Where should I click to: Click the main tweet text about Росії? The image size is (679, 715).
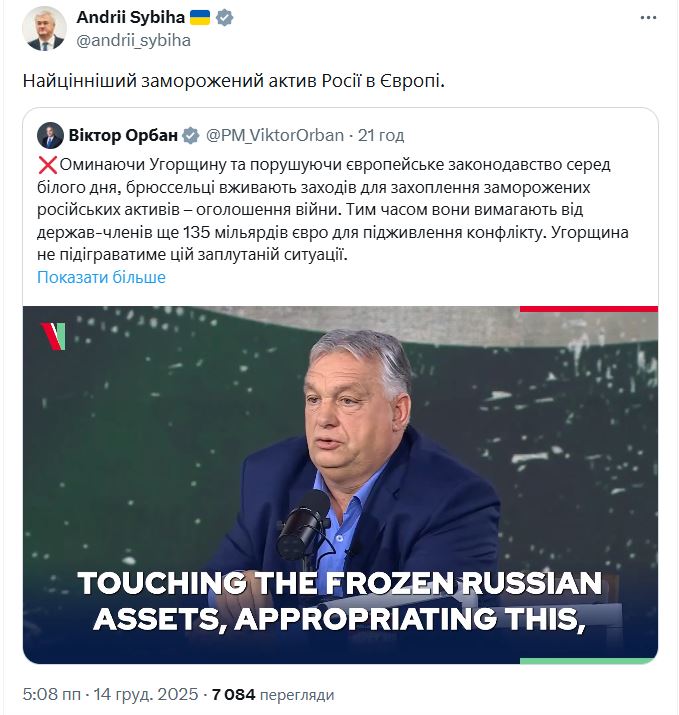pos(233,80)
